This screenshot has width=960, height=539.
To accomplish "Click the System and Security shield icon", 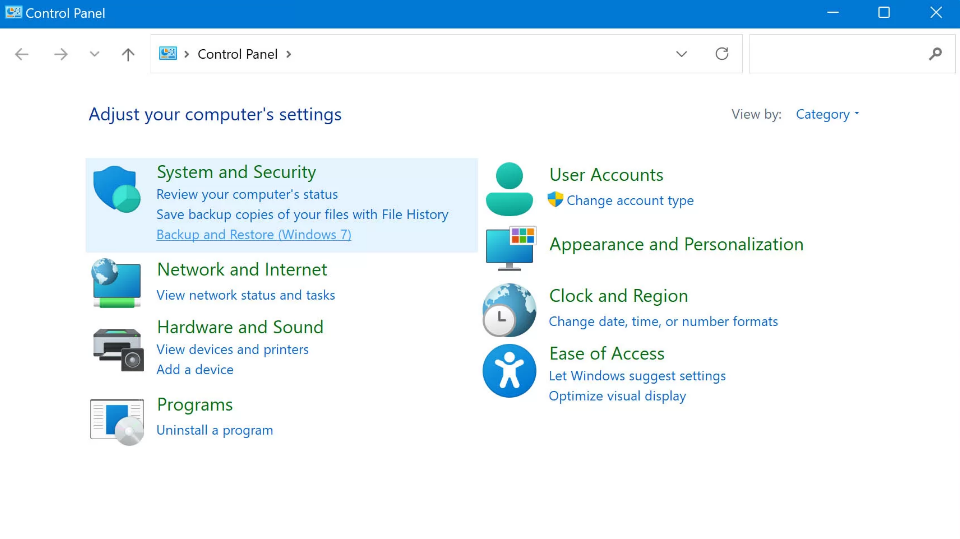I will (117, 190).
